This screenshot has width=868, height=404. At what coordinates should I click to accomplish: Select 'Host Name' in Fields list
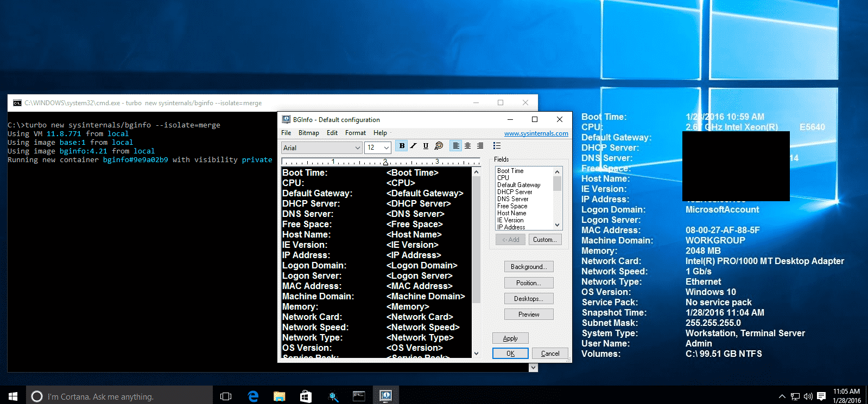pos(511,213)
